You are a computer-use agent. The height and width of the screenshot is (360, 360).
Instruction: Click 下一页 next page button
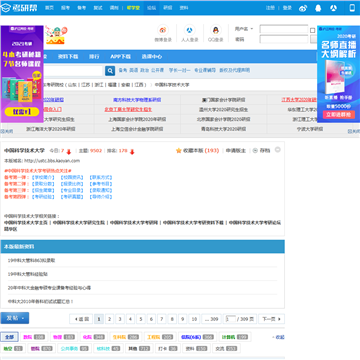[x=271, y=319]
